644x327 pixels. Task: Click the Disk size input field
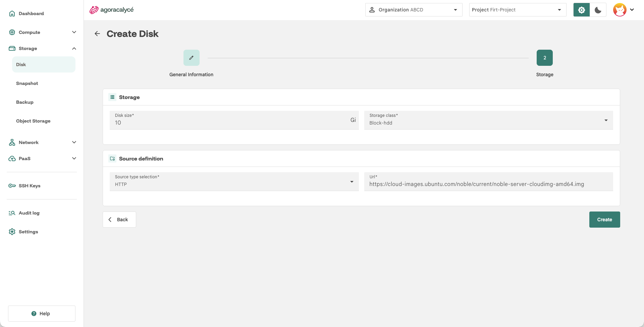pos(234,120)
